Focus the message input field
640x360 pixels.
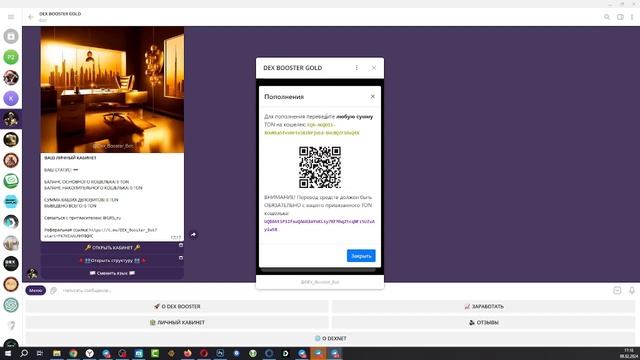(335, 291)
